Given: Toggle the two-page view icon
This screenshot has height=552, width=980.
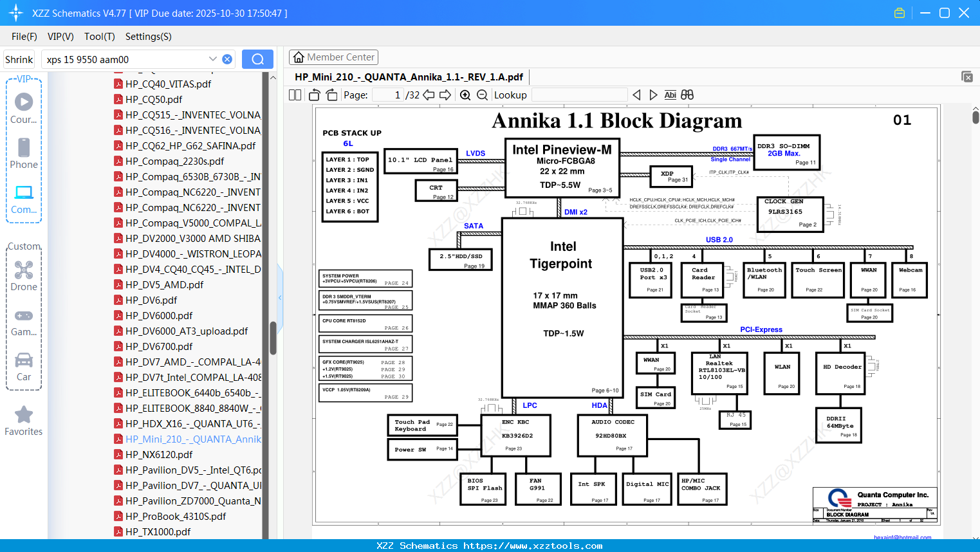Looking at the screenshot, I should tap(295, 95).
